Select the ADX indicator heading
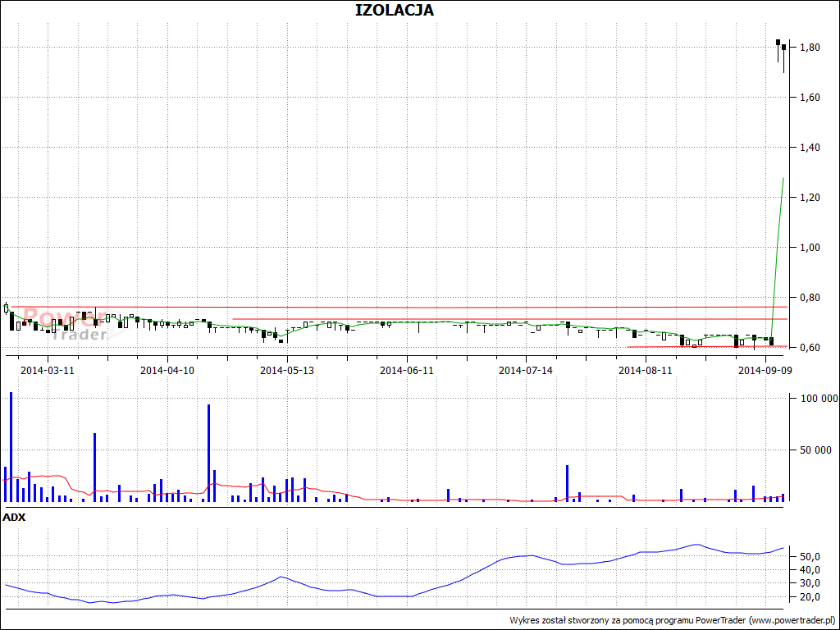Viewport: 840px width, 630px height. point(14,518)
